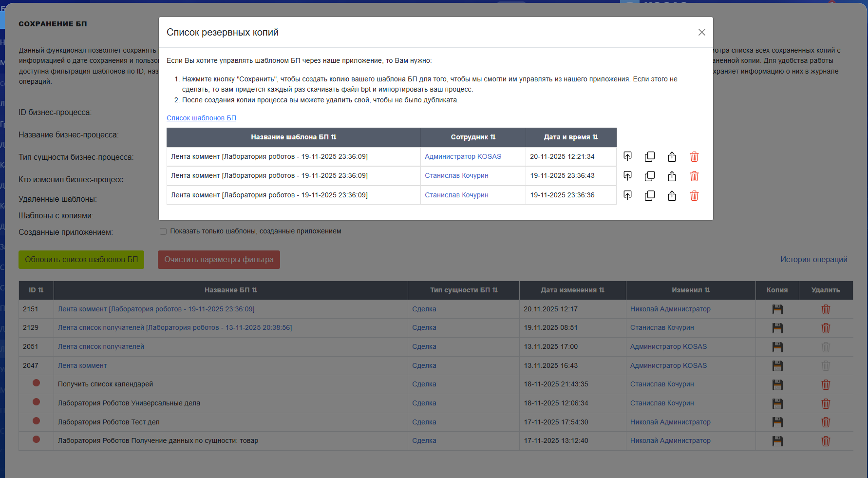Open Станислав Кочурин link in row 2129

tap(662, 327)
